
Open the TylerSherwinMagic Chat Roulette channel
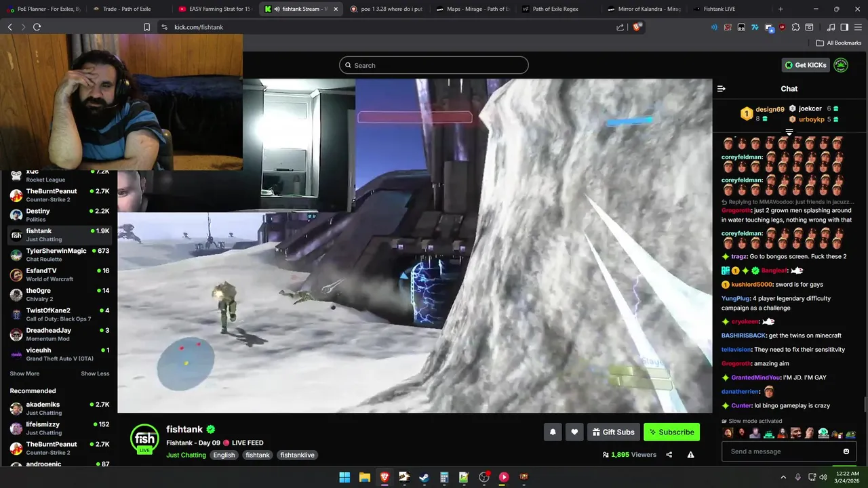[x=59, y=255]
